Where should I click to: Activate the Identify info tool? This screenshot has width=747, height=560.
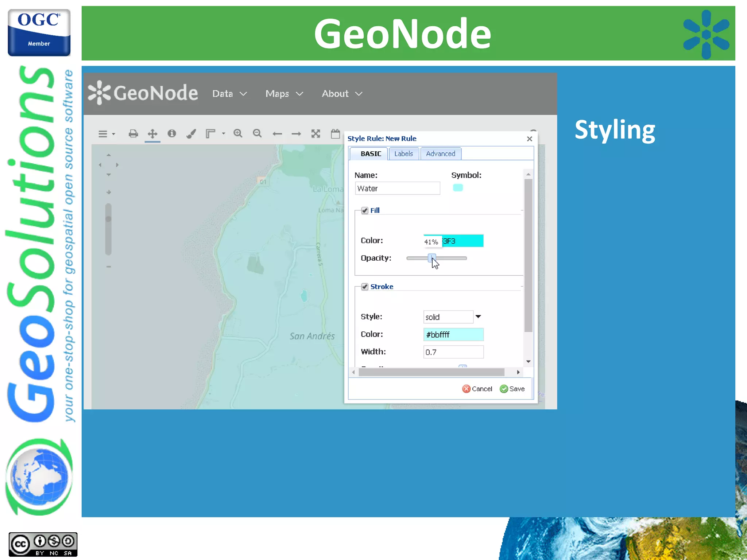pos(172,133)
